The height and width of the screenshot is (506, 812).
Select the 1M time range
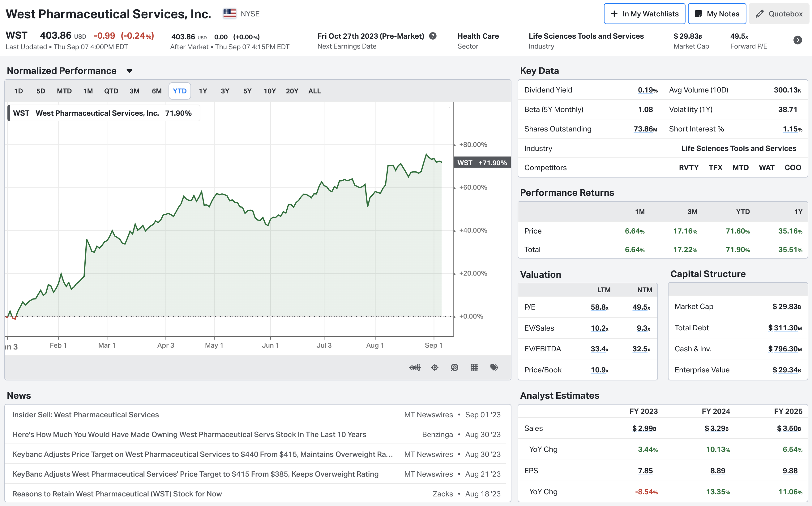click(x=88, y=91)
